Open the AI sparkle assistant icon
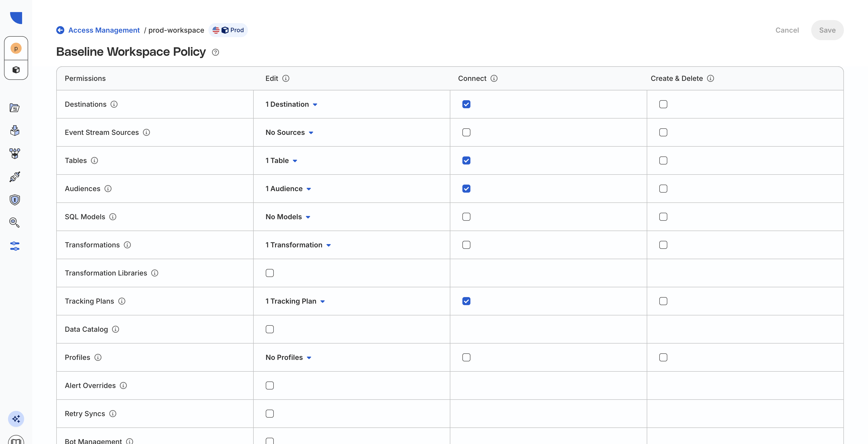The width and height of the screenshot is (868, 444). (16, 419)
